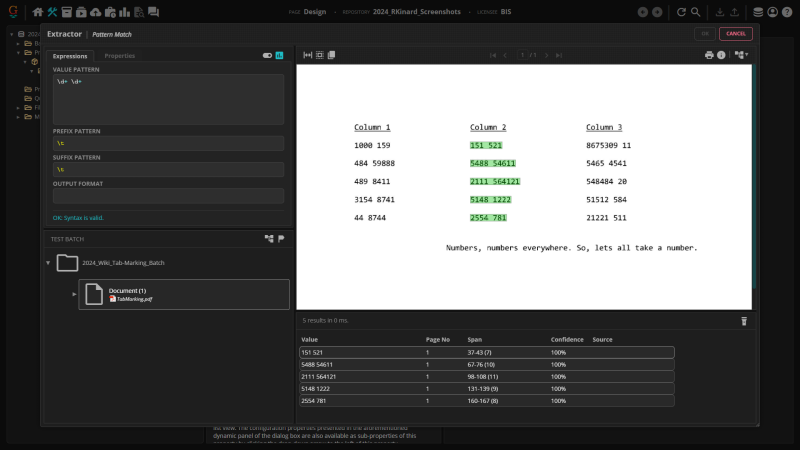Refresh using the circular arrow icon
This screenshot has width=800, height=450.
tap(681, 12)
